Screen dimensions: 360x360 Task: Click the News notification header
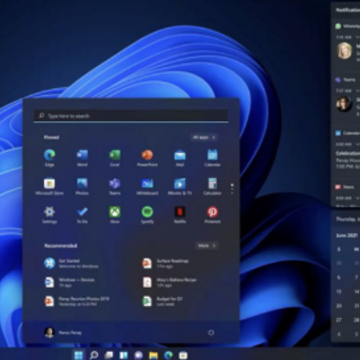[x=345, y=187]
